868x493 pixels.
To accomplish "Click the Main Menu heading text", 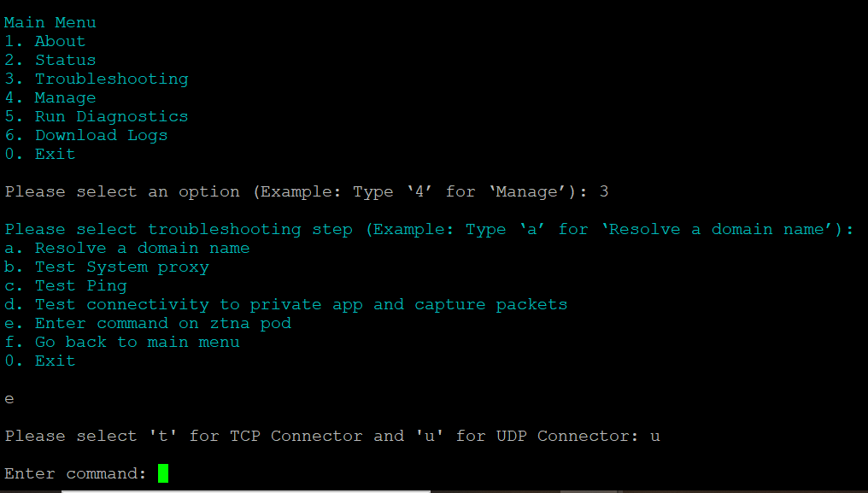I will tap(50, 22).
